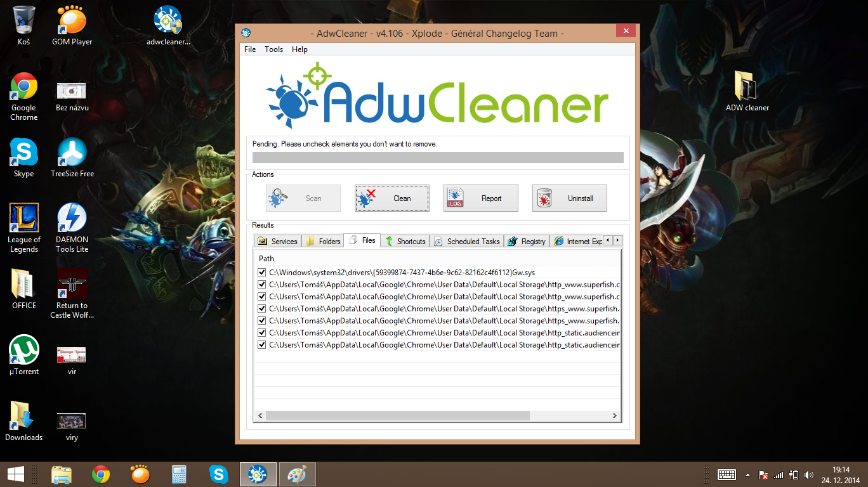Image resolution: width=868 pixels, height=487 pixels.
Task: Switch to the Internet Explorer tab
Action: 577,241
